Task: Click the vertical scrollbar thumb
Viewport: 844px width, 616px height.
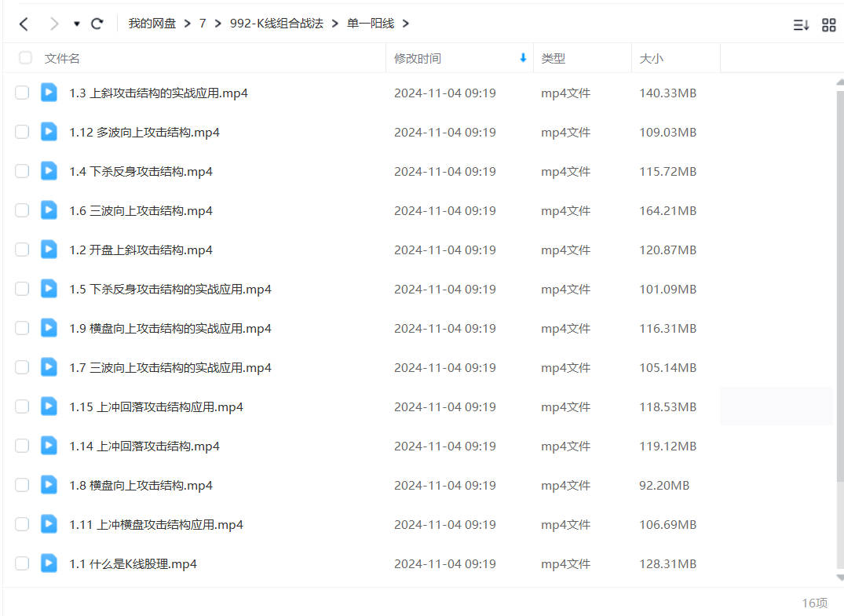Action: [x=840, y=285]
